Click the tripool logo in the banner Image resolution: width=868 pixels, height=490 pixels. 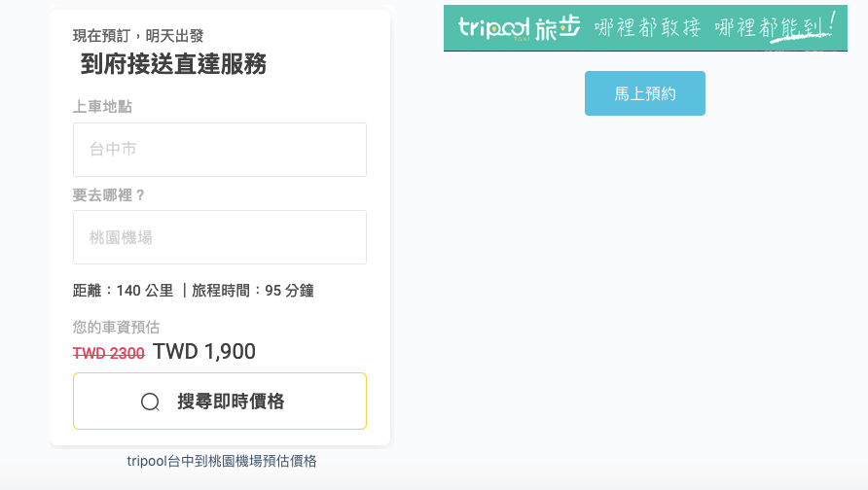(493, 27)
